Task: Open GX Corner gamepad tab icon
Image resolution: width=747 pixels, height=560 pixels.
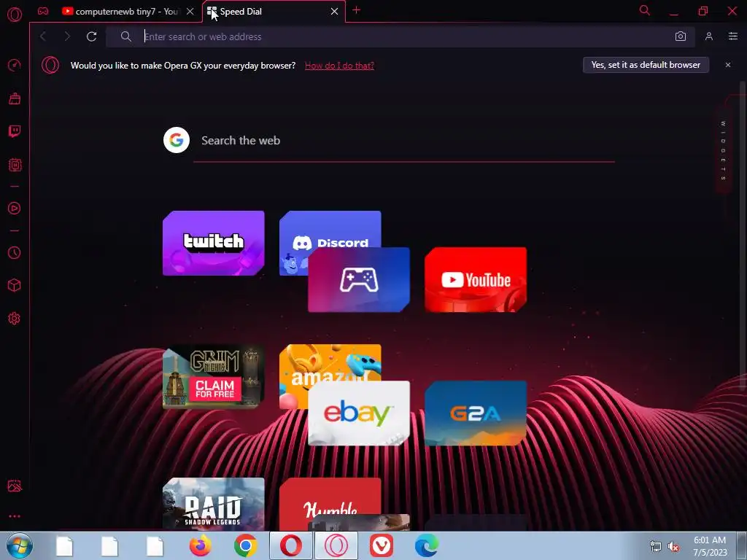Action: click(x=43, y=12)
